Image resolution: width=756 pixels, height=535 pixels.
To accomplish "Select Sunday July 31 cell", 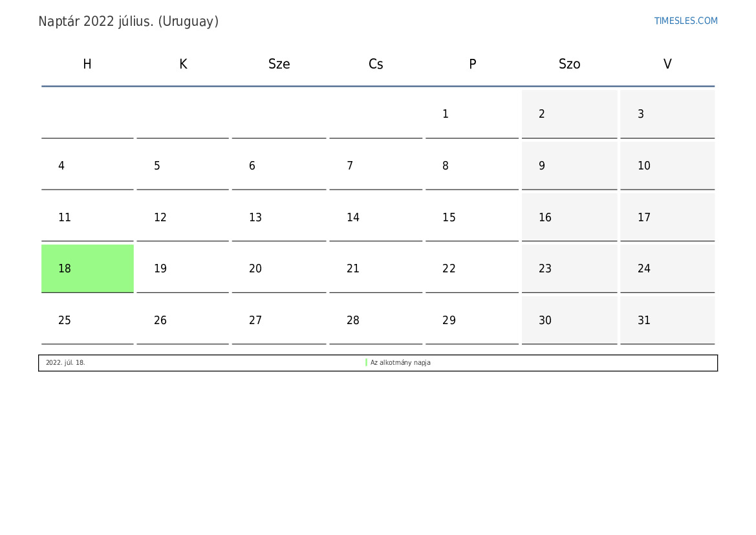I will coord(667,320).
